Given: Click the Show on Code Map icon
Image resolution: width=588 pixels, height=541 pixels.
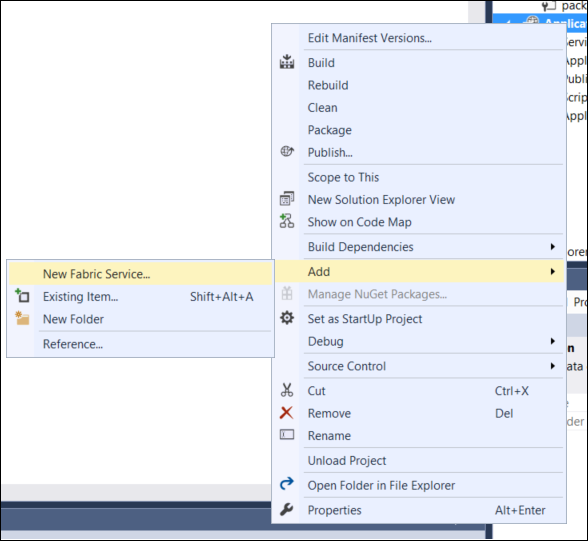Looking at the screenshot, I should coord(287,221).
